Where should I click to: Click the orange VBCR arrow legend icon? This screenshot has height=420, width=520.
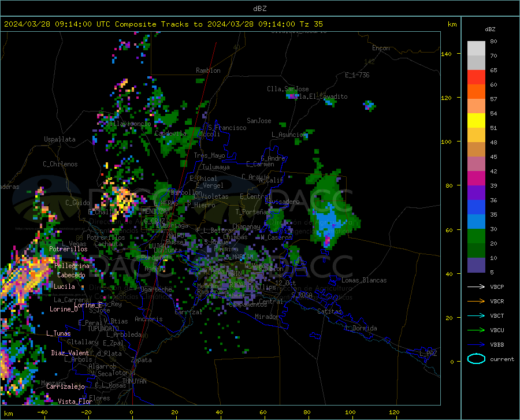point(476,302)
